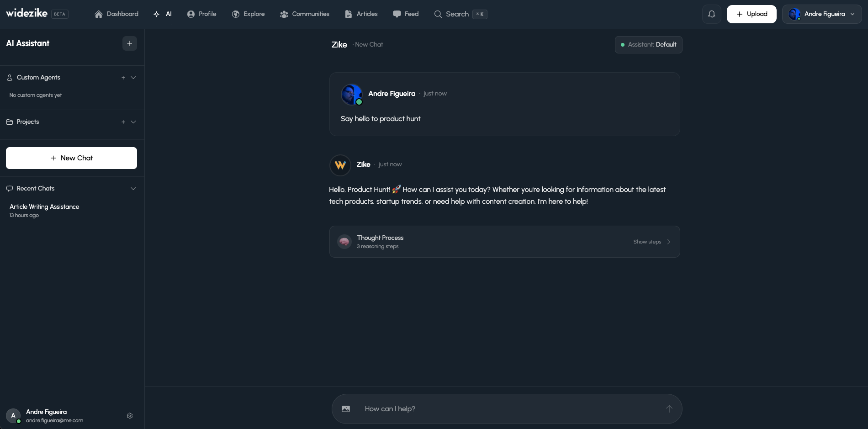Open the Dashboard home icon
Screen dimensions: 868x429
pyautogui.click(x=98, y=14)
